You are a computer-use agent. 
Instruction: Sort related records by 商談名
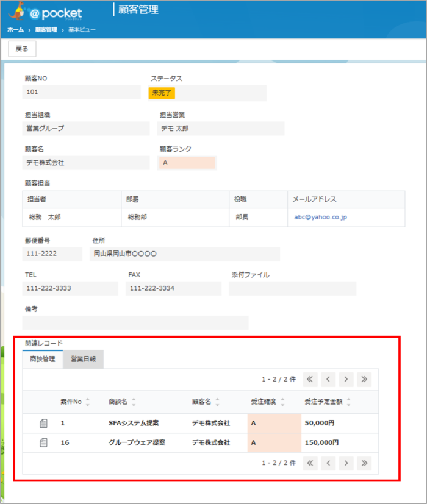134,402
